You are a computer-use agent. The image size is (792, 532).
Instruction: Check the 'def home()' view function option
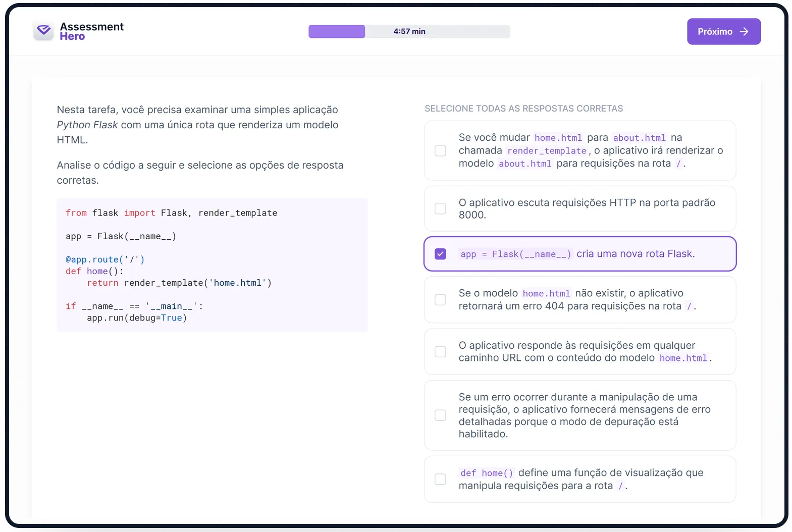440,479
